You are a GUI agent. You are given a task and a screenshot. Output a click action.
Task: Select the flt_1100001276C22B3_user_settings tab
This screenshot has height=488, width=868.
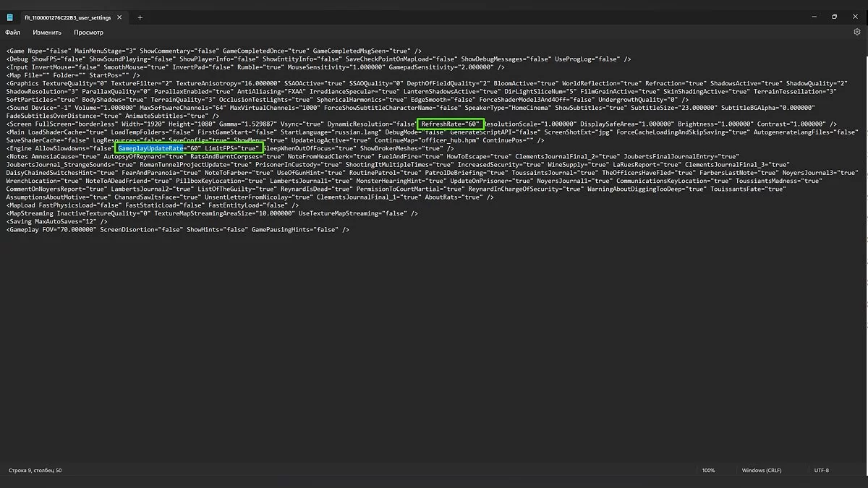pos(65,17)
